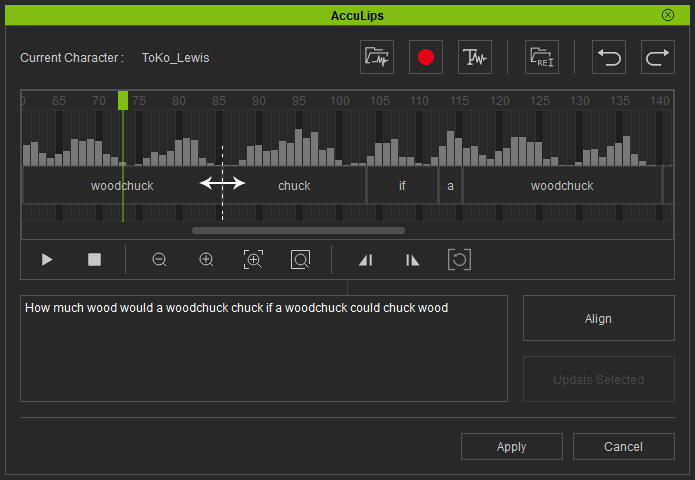The image size is (695, 480).
Task: Stop the audio playback
Action: coord(95,260)
